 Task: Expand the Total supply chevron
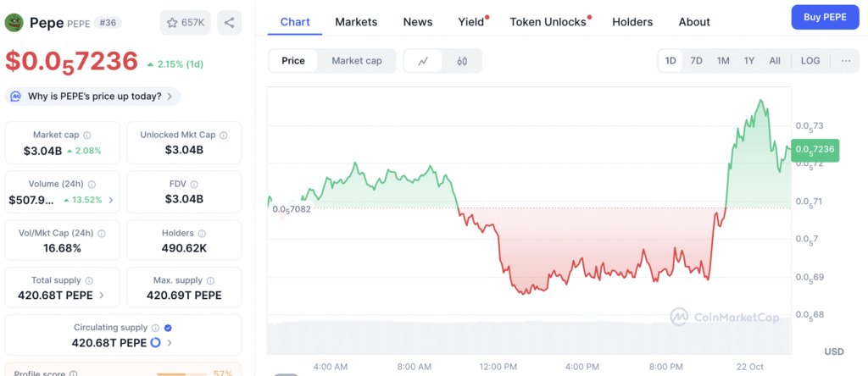pyautogui.click(x=103, y=296)
